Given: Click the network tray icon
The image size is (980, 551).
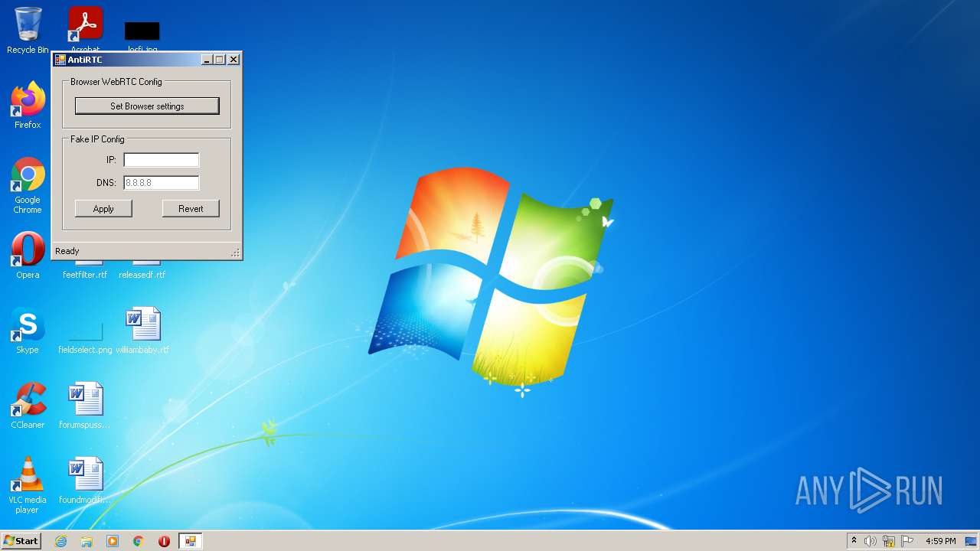Looking at the screenshot, I should 889,541.
